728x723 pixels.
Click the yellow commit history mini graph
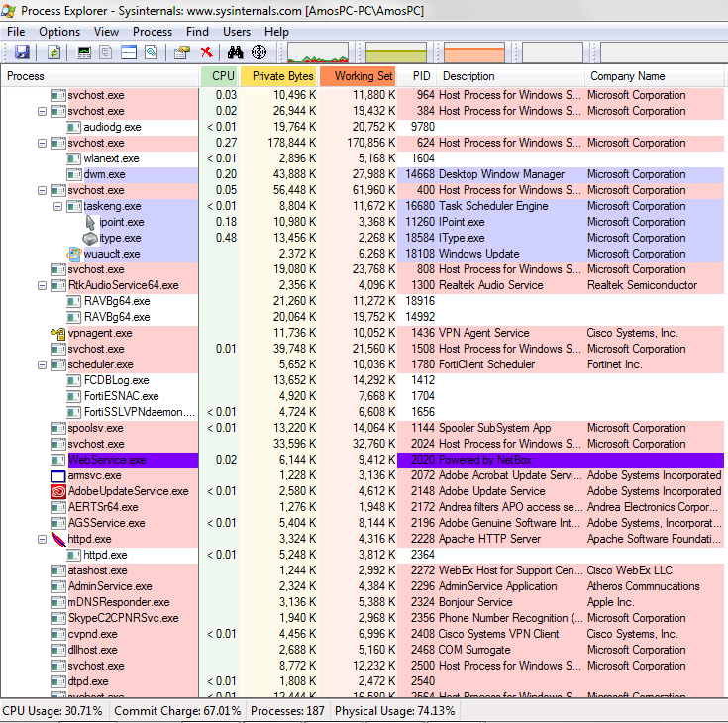point(396,52)
